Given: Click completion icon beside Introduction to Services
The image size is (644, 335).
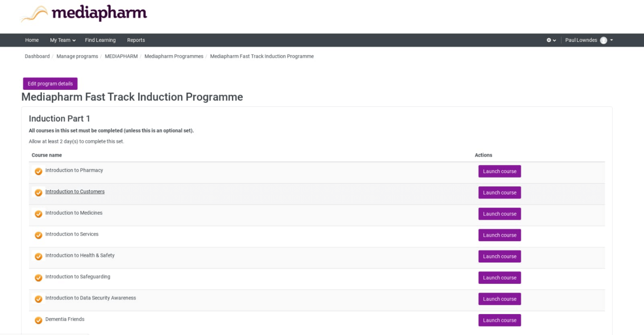Looking at the screenshot, I should [x=38, y=235].
